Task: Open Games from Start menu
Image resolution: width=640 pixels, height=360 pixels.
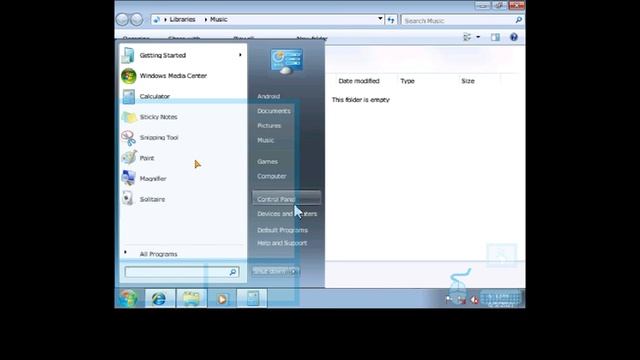Action: tap(267, 162)
